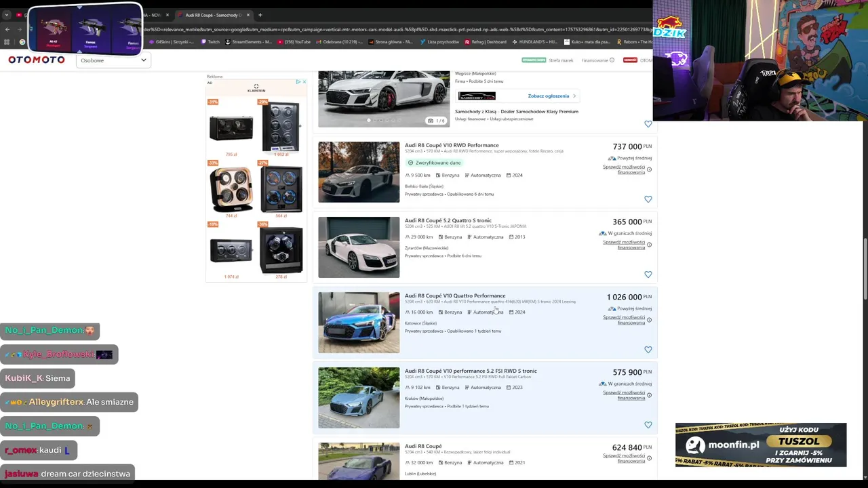The height and width of the screenshot is (488, 868).
Task: Open Audi R8 Coupé 5.2 Quattro S tronic listing
Action: 448,220
